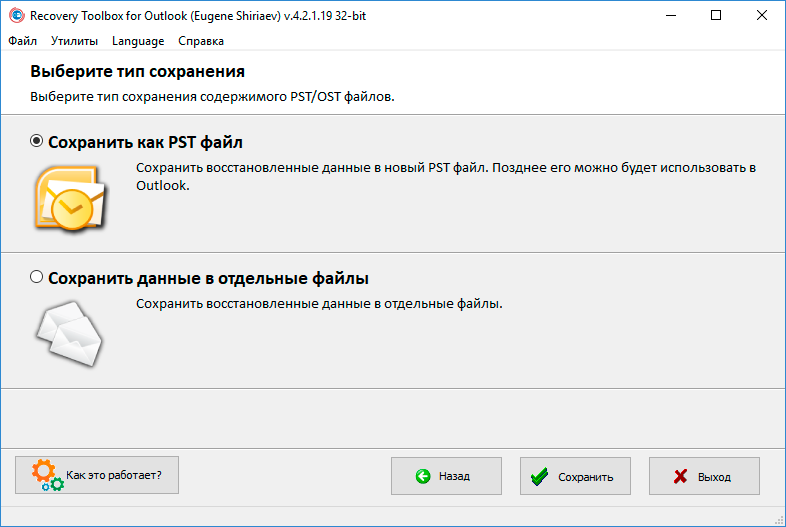Click the Recovery Toolbox app logo in title bar
The image size is (786, 527).
pyautogui.click(x=17, y=16)
